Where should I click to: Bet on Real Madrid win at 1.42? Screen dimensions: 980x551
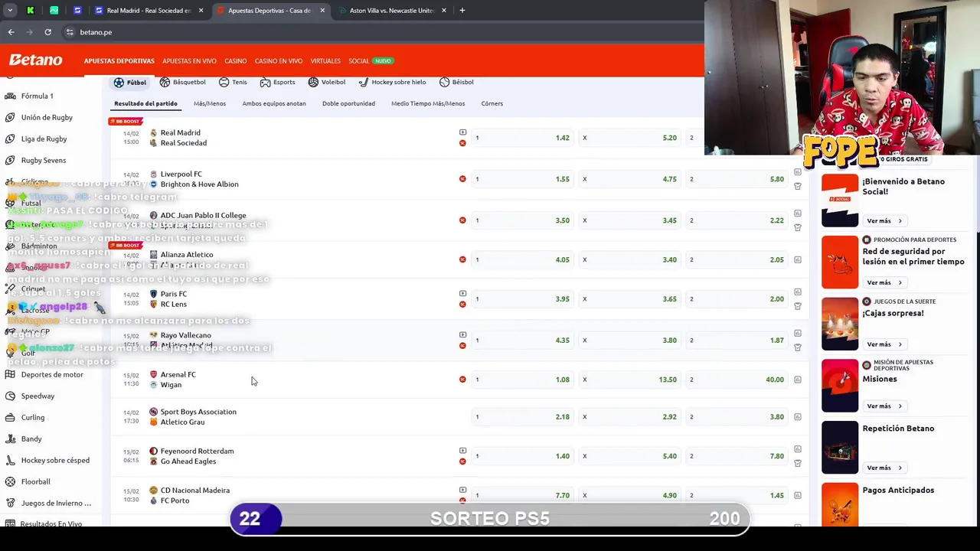(x=521, y=138)
